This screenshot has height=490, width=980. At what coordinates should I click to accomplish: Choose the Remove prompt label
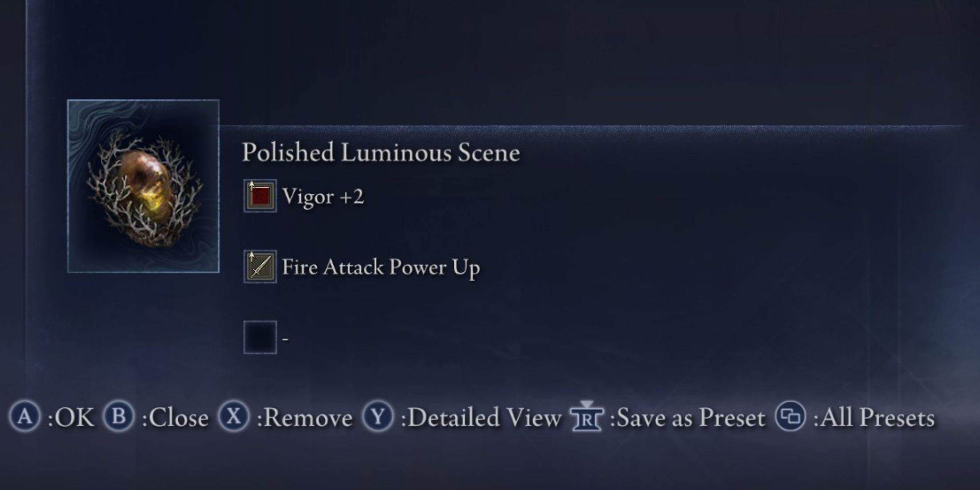point(305,418)
